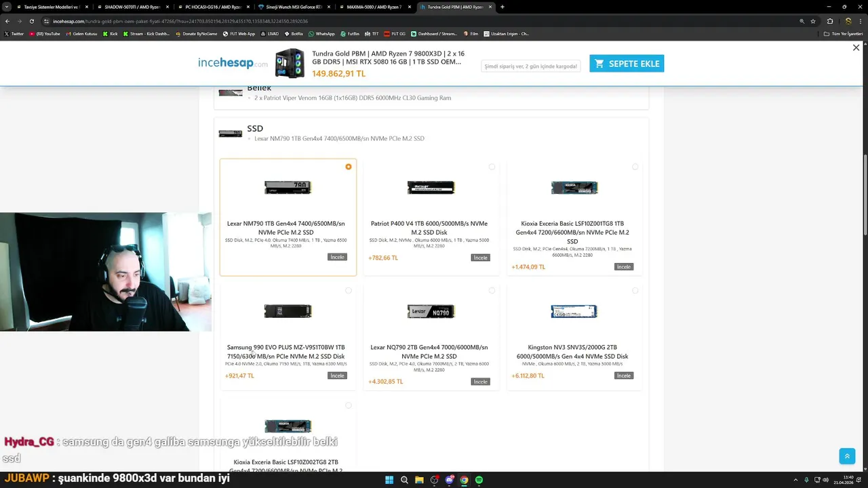Open the Extensions puzzle icon

point(830,21)
